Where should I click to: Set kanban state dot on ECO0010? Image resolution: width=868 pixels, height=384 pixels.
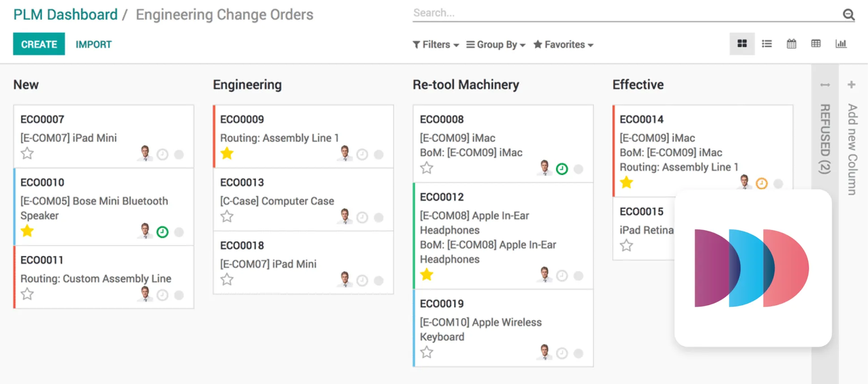point(179,232)
